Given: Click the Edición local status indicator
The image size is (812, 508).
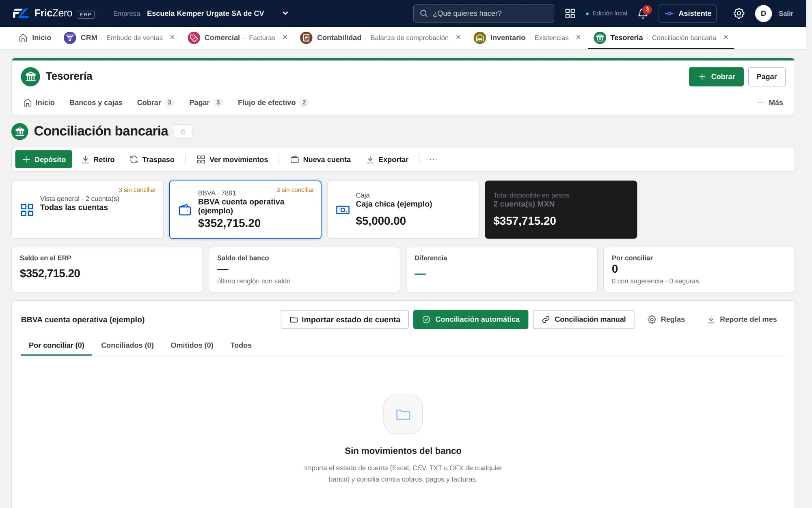Looking at the screenshot, I should pos(607,13).
